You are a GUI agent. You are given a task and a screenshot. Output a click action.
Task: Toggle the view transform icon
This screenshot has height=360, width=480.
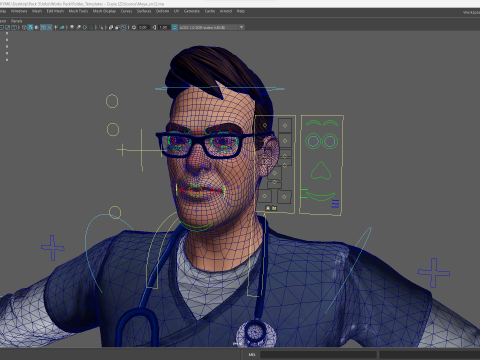click(x=174, y=27)
